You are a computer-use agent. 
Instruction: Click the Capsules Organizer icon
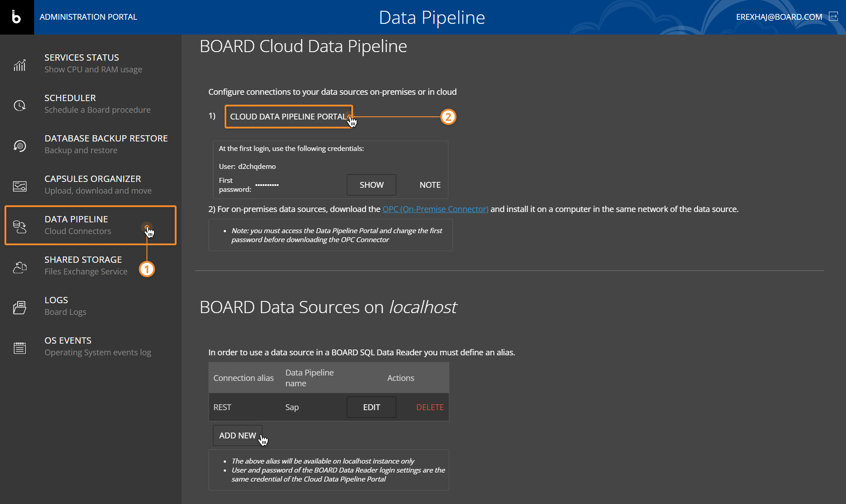pyautogui.click(x=20, y=186)
